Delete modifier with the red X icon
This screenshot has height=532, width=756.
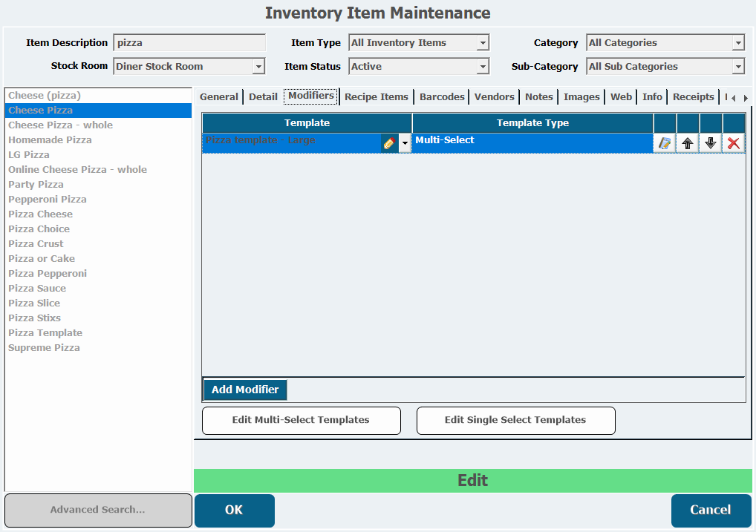click(734, 143)
